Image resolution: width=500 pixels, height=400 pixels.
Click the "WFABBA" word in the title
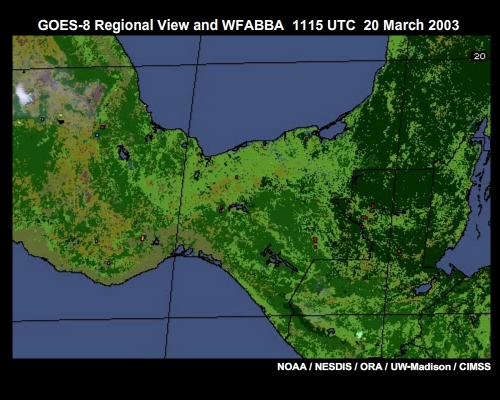(x=253, y=25)
